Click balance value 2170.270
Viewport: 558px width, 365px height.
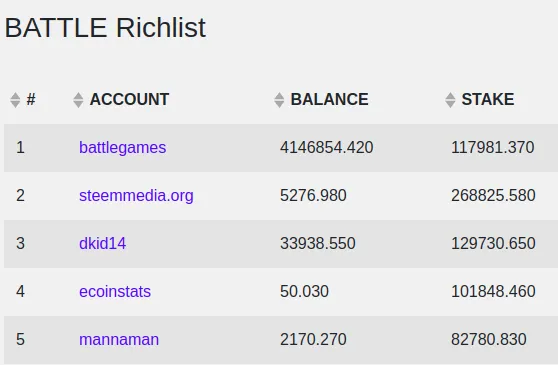[313, 340]
